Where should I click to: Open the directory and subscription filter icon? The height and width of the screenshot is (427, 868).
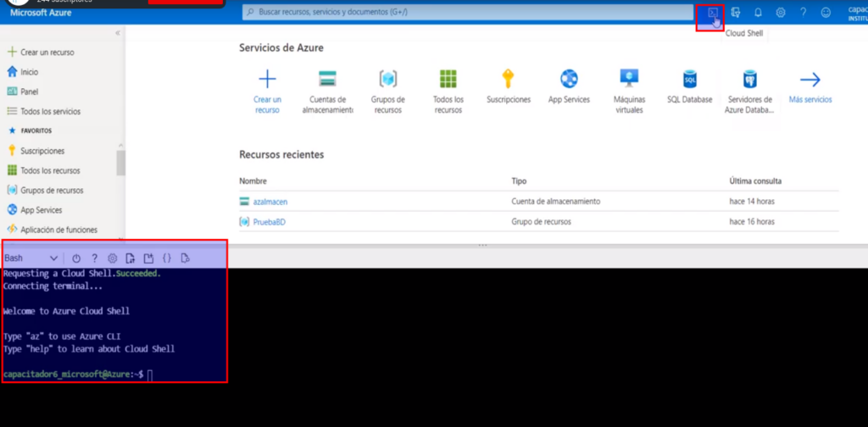tap(736, 12)
